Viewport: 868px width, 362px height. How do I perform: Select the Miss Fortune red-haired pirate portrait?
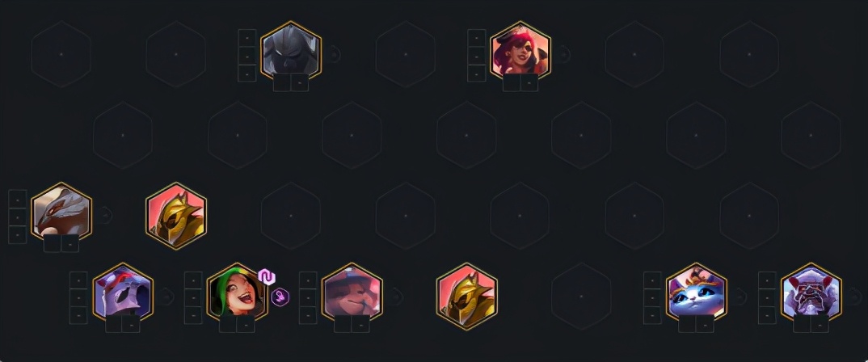520,50
